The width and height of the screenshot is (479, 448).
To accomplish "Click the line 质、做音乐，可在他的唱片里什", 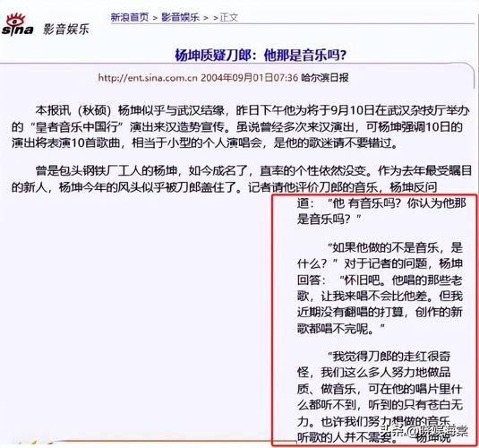I will click(x=380, y=389).
